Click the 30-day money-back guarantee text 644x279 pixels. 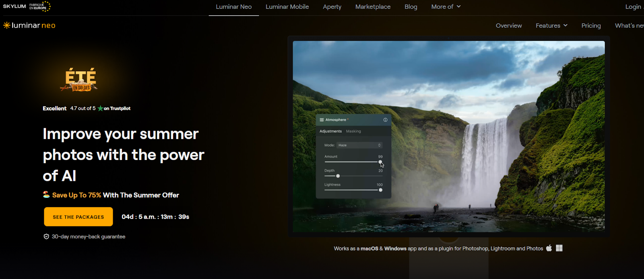tap(89, 237)
